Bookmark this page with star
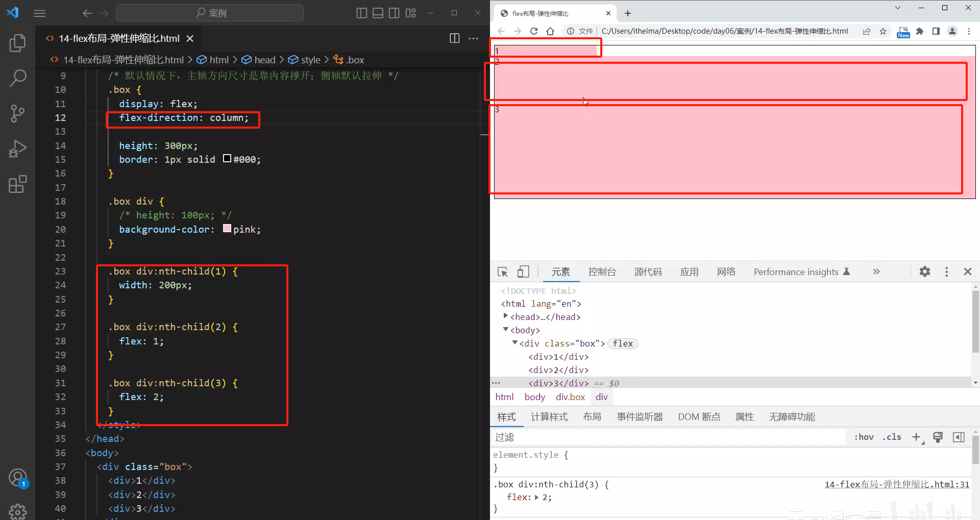Image resolution: width=980 pixels, height=520 pixels. pyautogui.click(x=883, y=31)
